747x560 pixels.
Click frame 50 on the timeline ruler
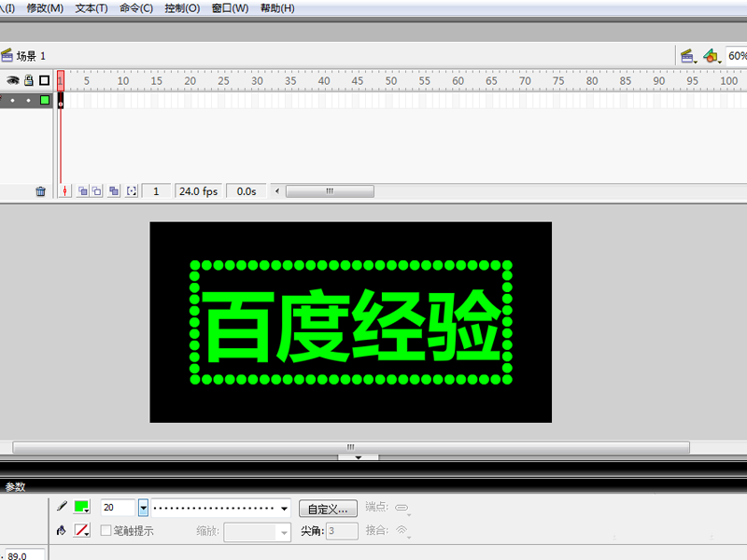391,81
